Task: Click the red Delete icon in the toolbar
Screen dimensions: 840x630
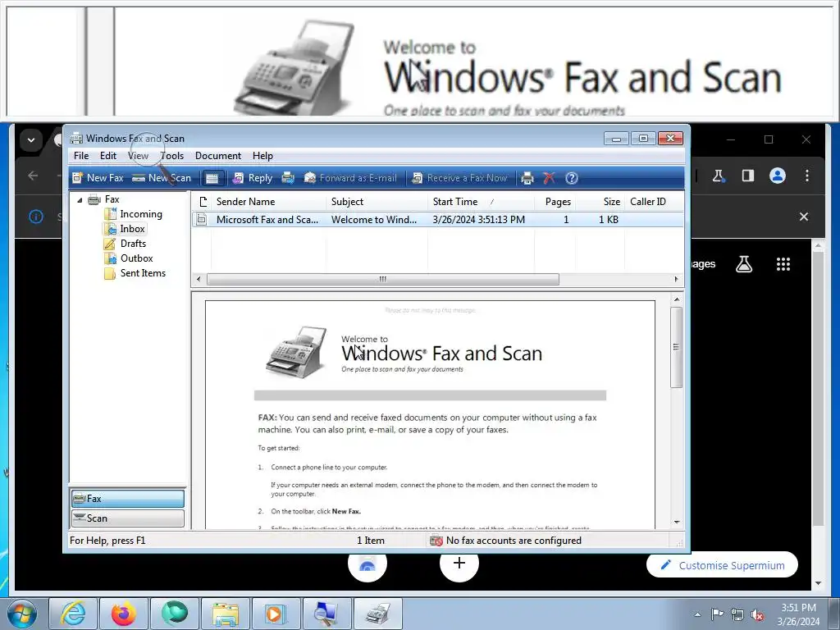Action: pyautogui.click(x=549, y=178)
